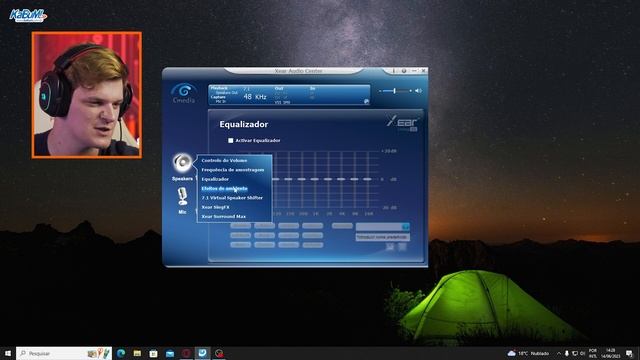The height and width of the screenshot is (360, 640).
Task: Enable the Activar Equalizador checkbox
Action: (x=231, y=140)
